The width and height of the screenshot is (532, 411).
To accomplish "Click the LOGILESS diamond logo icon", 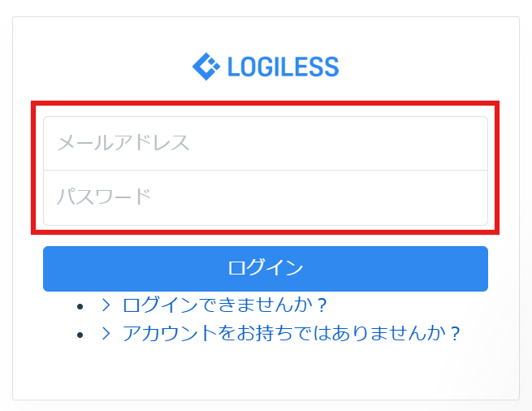I will pyautogui.click(x=206, y=67).
